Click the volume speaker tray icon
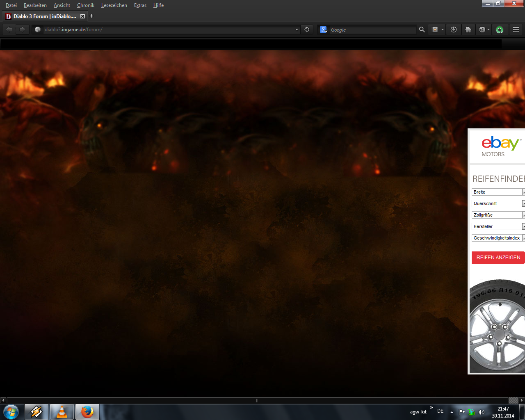 482,412
